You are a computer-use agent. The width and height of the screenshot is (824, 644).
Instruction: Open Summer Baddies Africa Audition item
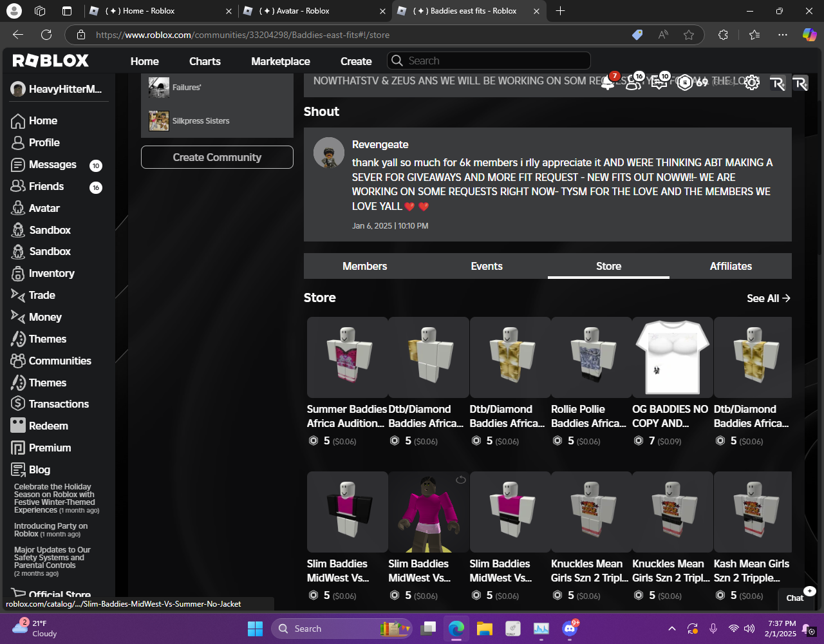(347, 382)
